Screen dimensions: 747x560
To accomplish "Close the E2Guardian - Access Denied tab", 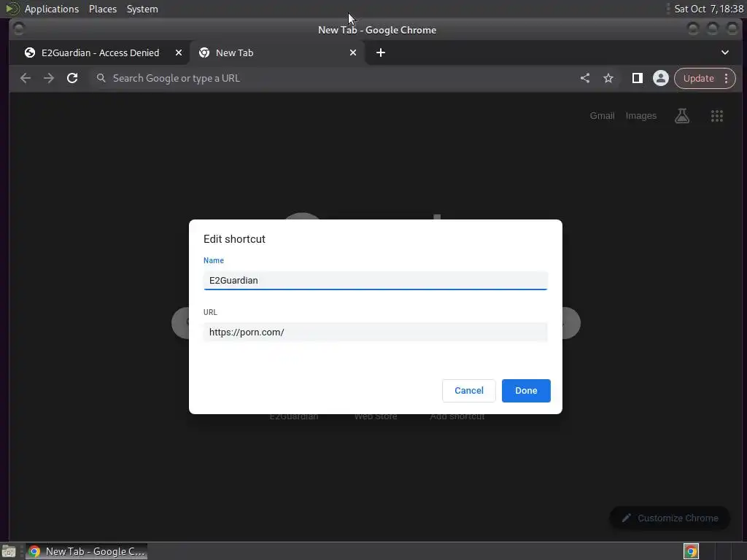I will click(179, 52).
